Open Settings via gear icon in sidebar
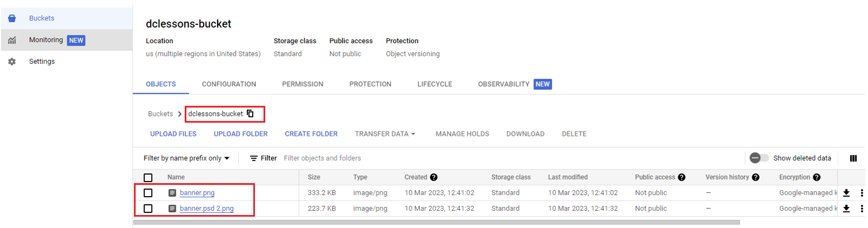868x228 pixels. (x=12, y=61)
